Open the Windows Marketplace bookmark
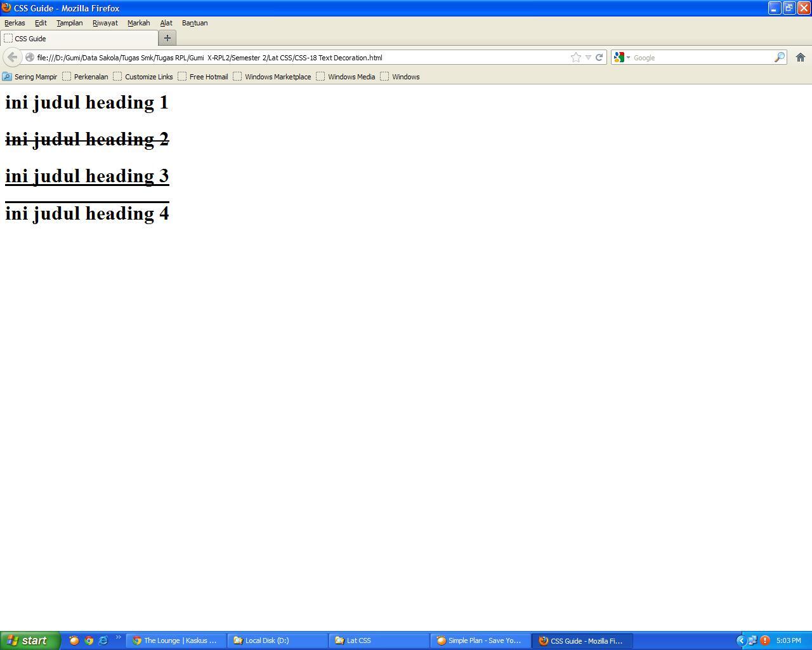The height and width of the screenshot is (650, 812). point(272,77)
